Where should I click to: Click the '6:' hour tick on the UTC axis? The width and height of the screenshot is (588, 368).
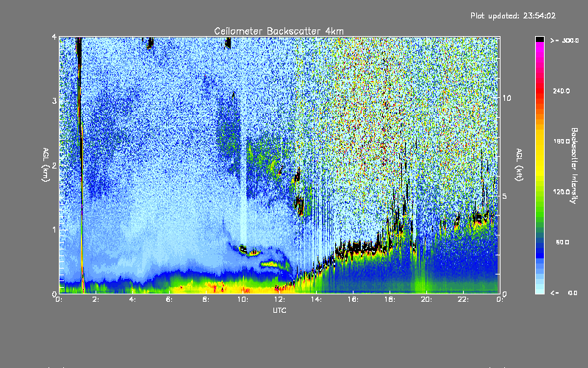[169, 300]
